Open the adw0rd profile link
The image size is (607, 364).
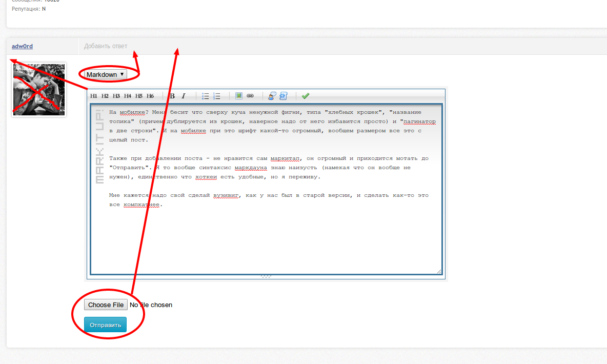22,46
